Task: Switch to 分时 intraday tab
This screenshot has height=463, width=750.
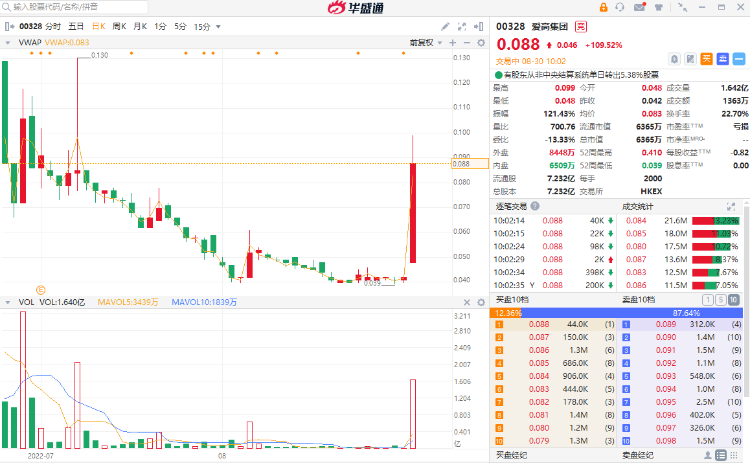Action: (x=53, y=26)
